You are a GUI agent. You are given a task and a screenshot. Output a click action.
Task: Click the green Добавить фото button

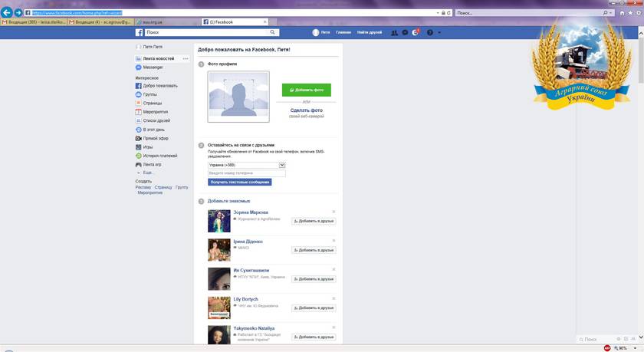(x=307, y=90)
